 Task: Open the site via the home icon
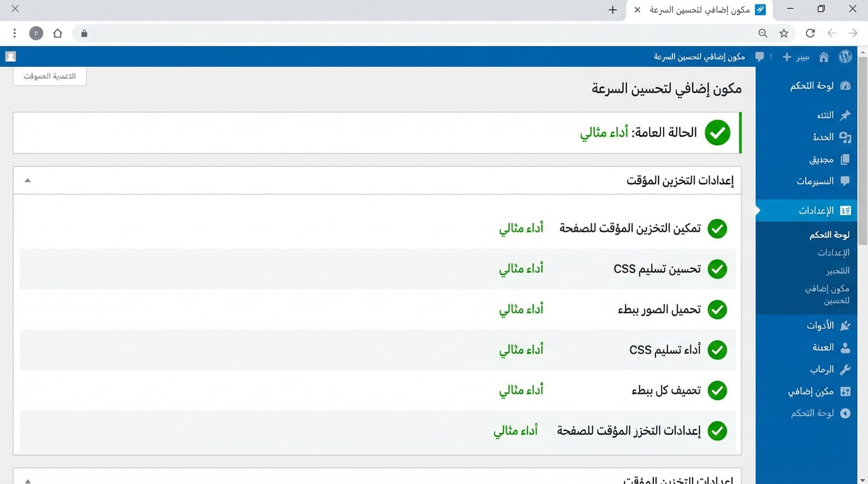tap(823, 56)
